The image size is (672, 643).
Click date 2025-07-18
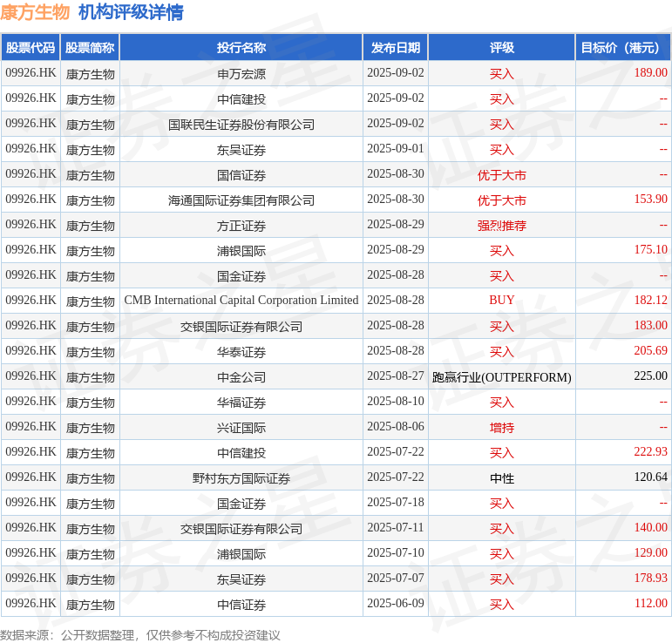pos(396,503)
